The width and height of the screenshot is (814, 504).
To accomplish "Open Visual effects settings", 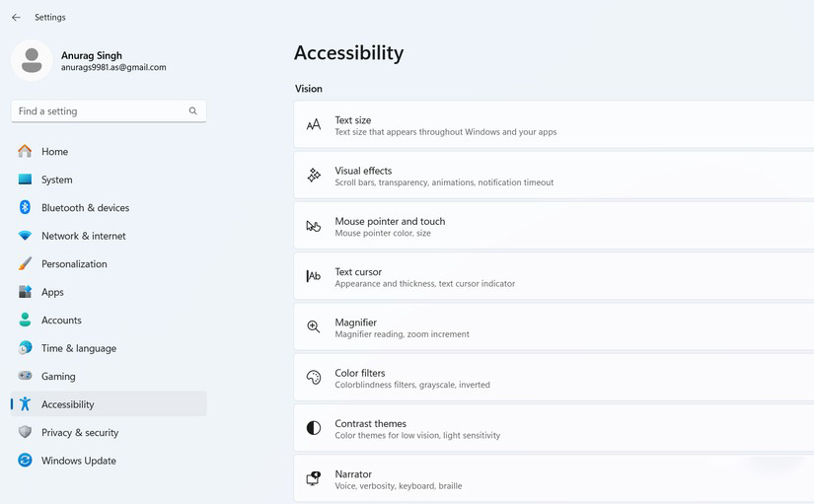I will 554,175.
